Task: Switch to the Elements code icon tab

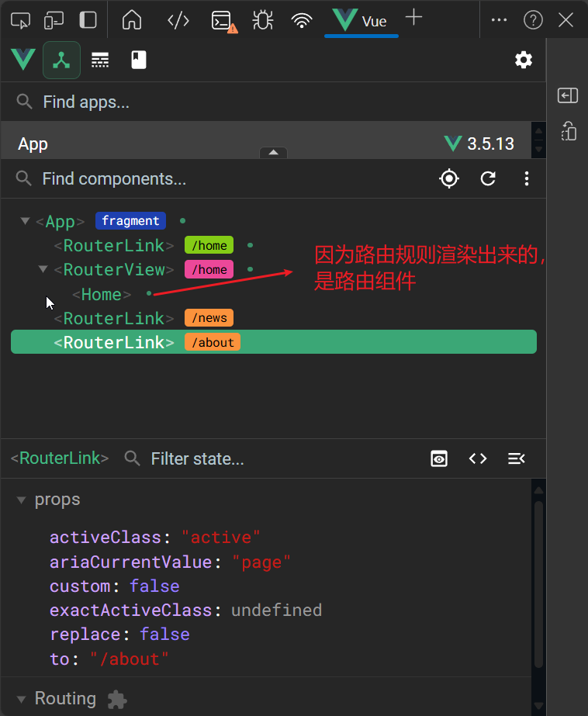Action: tap(178, 20)
